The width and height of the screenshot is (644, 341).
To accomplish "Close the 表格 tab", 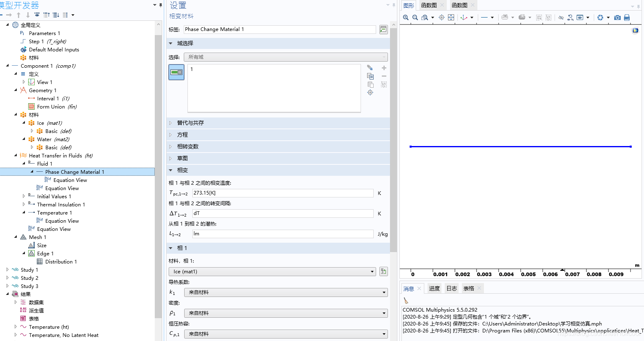I will (x=479, y=288).
